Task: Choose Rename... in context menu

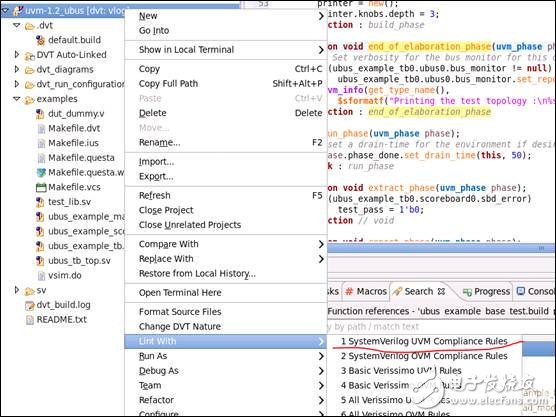Action: click(x=226, y=143)
